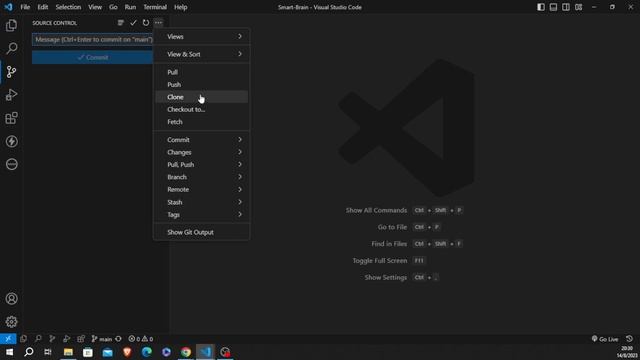This screenshot has height=360, width=640.
Task: Choose Checkout to... from the menu
Action: pyautogui.click(x=202, y=109)
